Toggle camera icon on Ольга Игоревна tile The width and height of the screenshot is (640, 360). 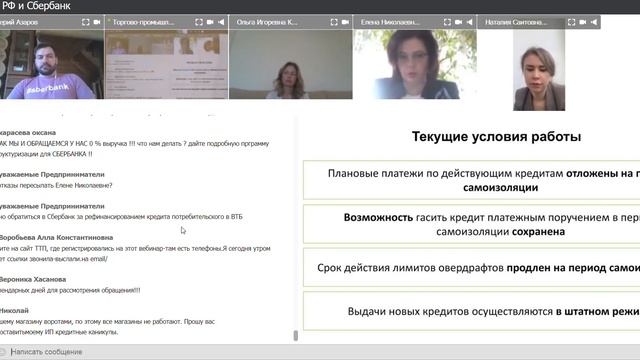[345, 22]
